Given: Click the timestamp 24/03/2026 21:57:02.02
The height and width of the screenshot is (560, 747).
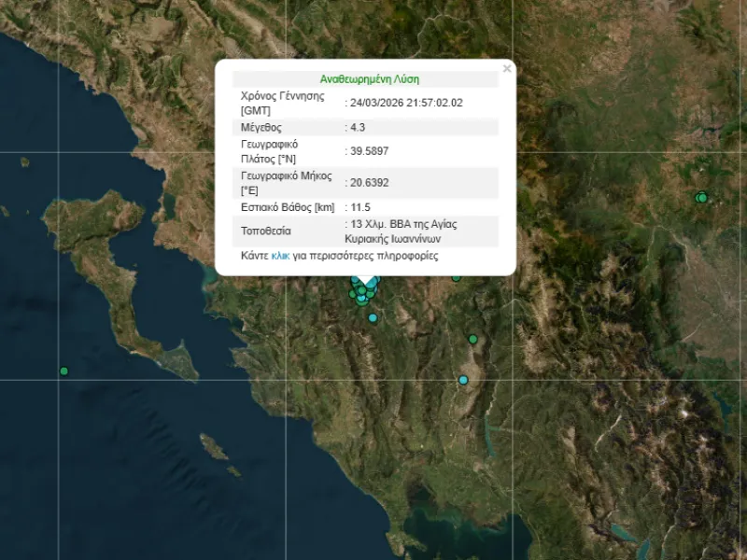Looking at the screenshot, I should (x=406, y=103).
